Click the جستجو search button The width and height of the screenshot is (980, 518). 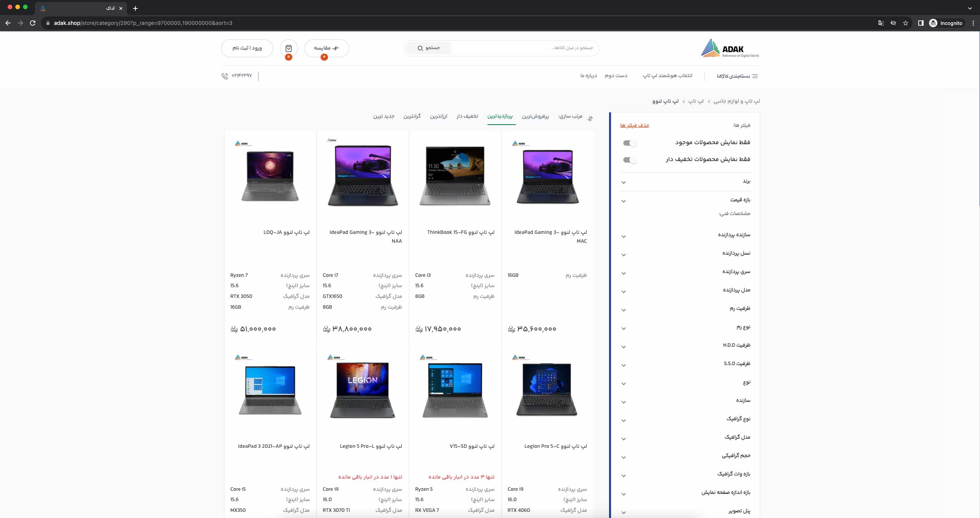coord(428,48)
